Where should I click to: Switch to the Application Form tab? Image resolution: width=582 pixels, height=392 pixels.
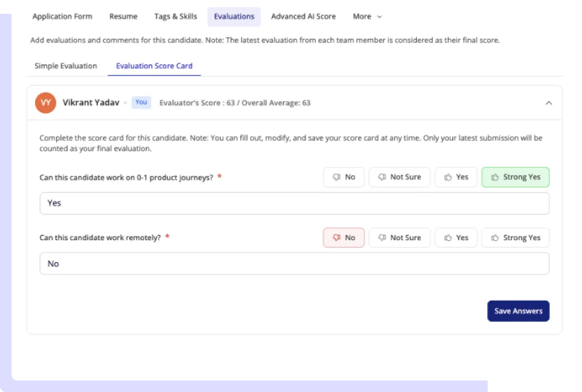pos(62,17)
